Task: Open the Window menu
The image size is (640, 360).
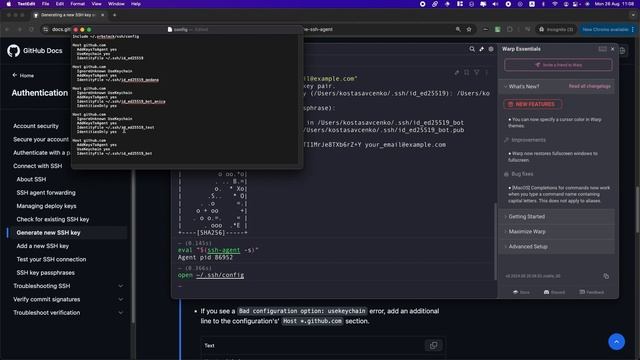Action: pos(116,4)
